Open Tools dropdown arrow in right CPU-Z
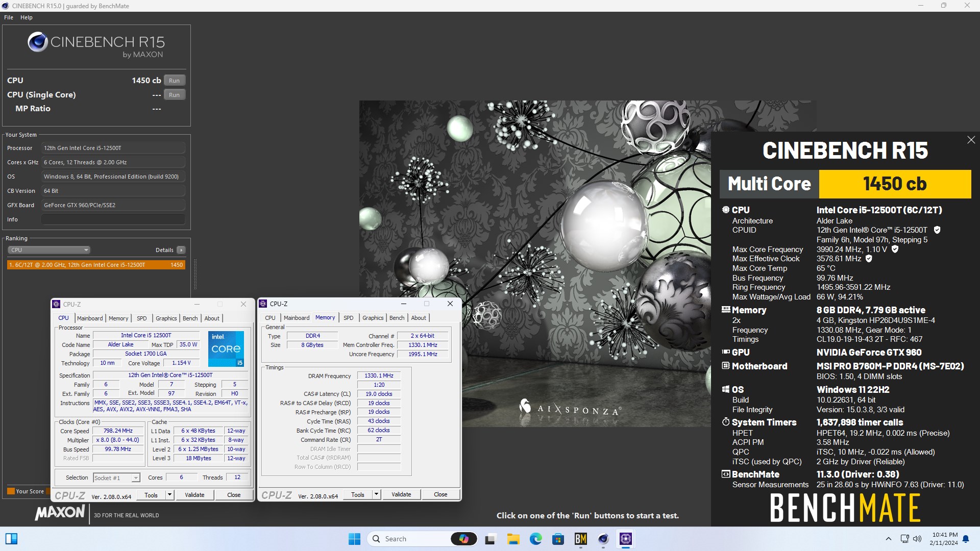Image resolution: width=980 pixels, height=551 pixels. [376, 494]
